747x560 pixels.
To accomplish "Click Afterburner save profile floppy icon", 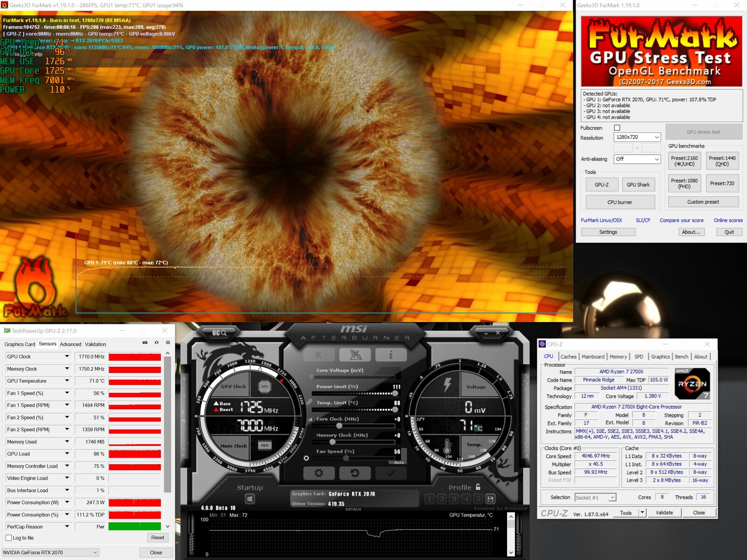I will point(490,498).
